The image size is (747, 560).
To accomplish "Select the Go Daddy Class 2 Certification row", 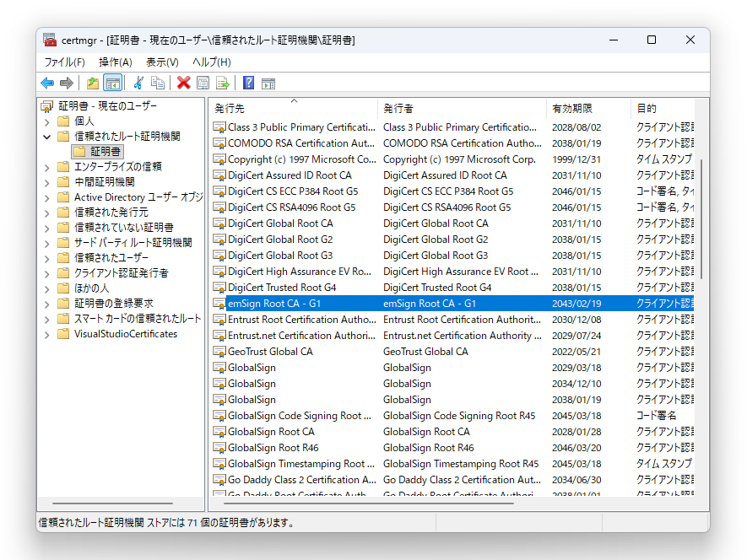I will [452, 480].
